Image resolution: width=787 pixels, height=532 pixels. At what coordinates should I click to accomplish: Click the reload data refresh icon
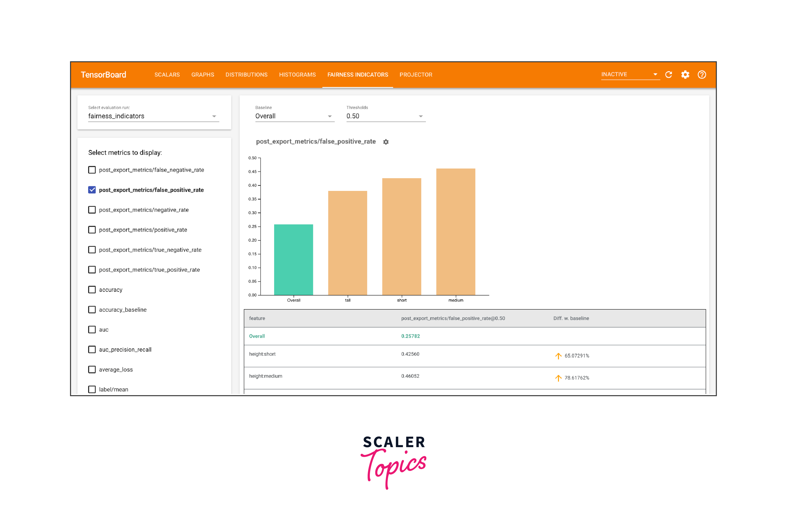click(669, 75)
